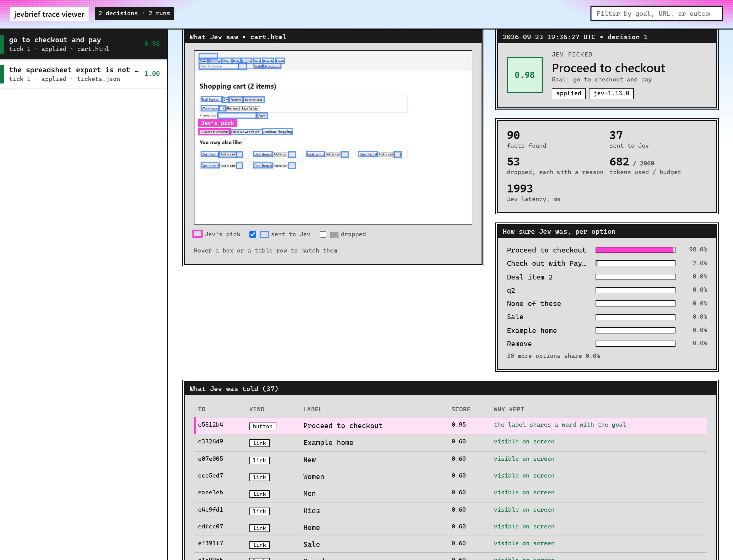The width and height of the screenshot is (733, 560).
Task: Click the '682 / 2000 tokens used' stat
Action: pyautogui.click(x=645, y=166)
